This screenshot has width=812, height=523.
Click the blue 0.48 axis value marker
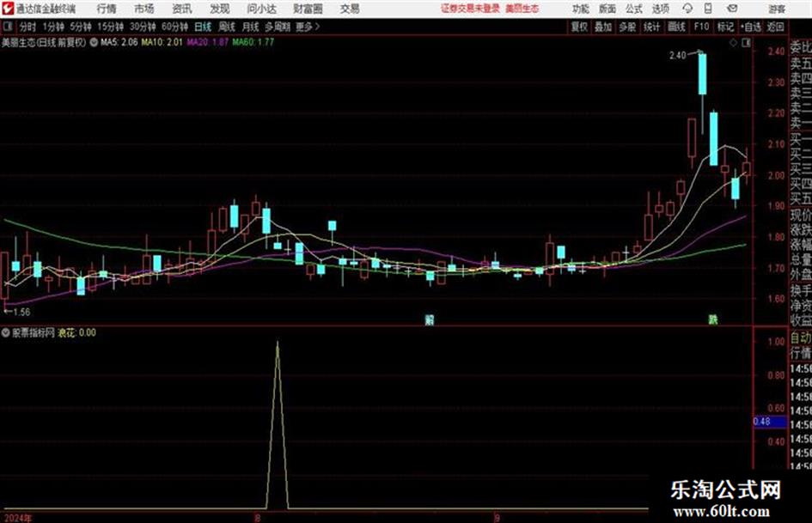coord(769,422)
